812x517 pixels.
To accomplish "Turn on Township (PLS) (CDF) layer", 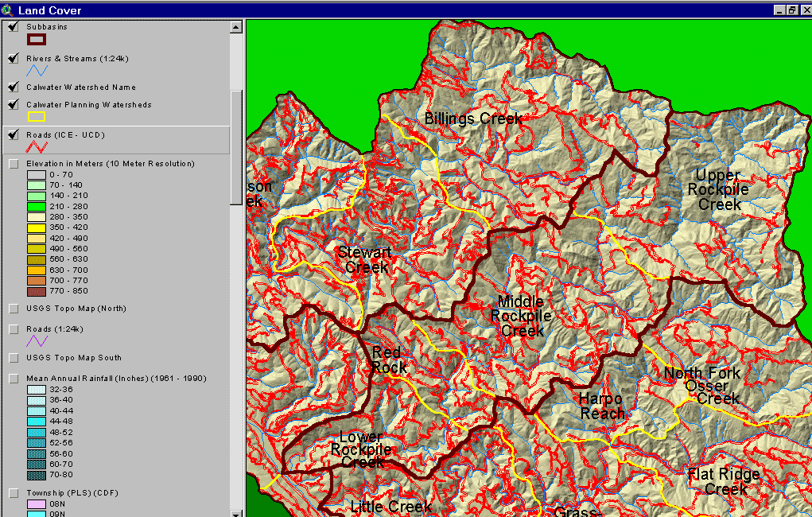I will [x=14, y=493].
